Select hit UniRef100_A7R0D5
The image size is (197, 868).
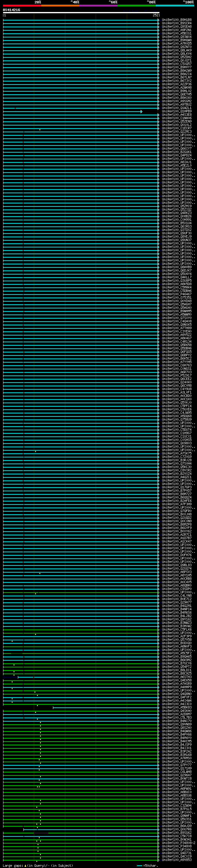pyautogui.click(x=177, y=43)
